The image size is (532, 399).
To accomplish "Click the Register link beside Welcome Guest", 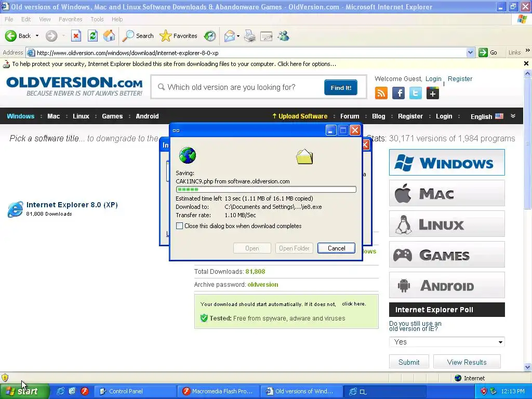I will [x=460, y=79].
